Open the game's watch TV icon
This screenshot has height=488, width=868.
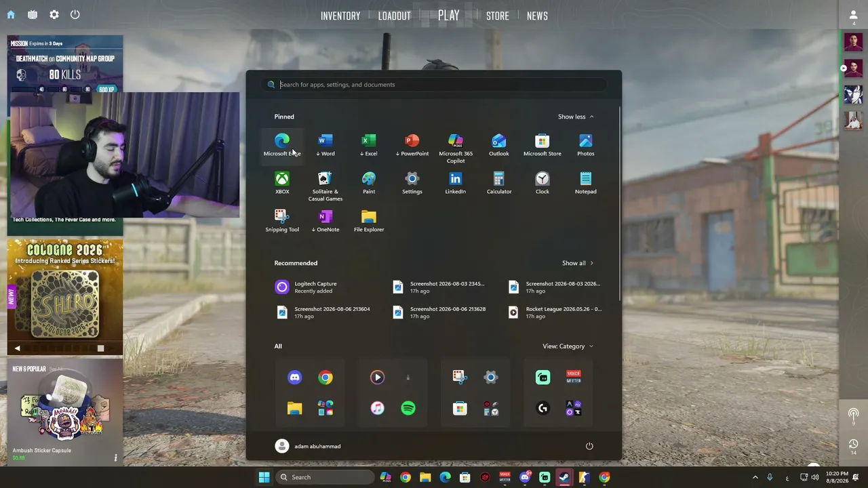click(33, 14)
